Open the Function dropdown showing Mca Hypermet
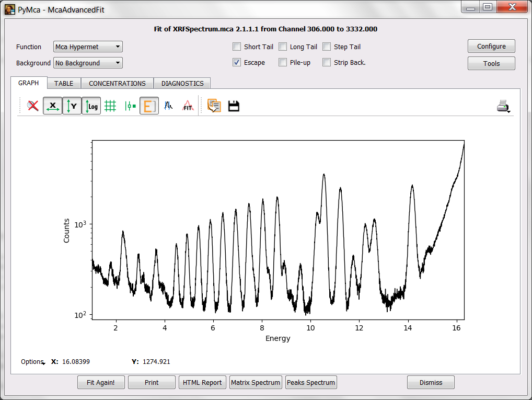The height and width of the screenshot is (400, 532). 88,47
